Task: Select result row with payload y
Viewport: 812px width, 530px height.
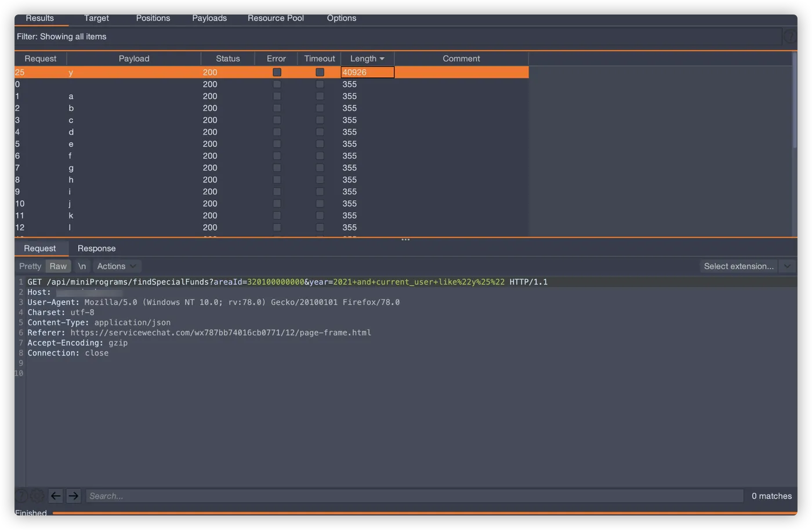Action: (x=271, y=72)
